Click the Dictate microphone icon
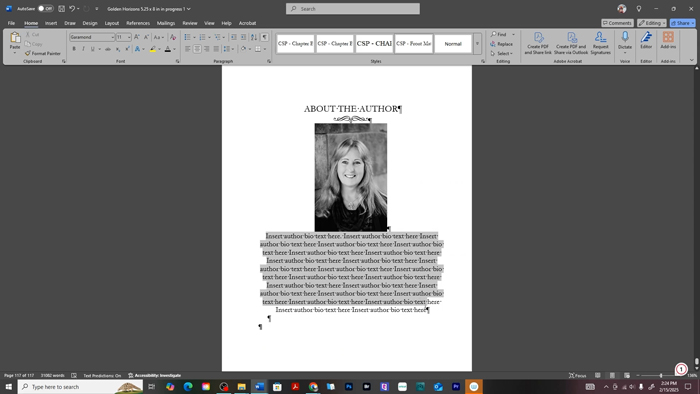 (625, 40)
